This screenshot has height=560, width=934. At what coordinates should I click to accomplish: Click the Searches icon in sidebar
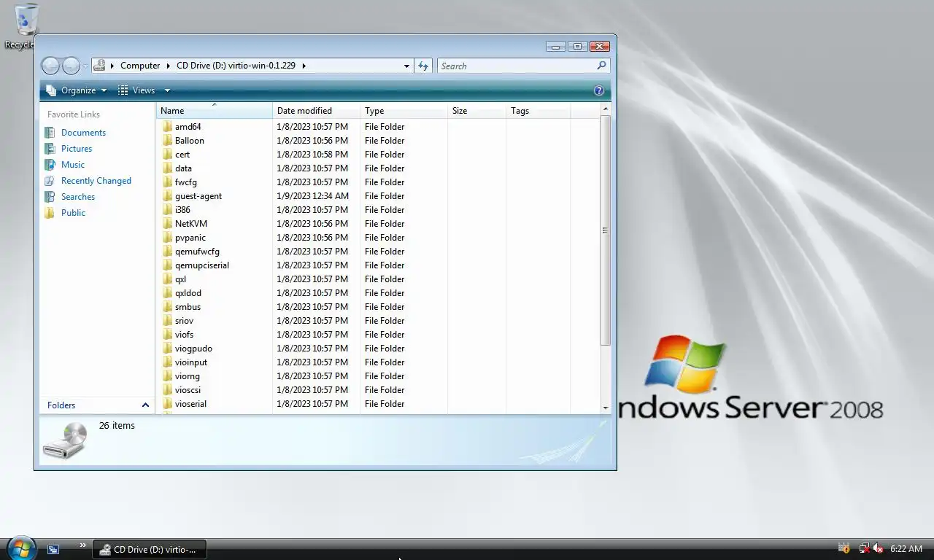(x=50, y=197)
